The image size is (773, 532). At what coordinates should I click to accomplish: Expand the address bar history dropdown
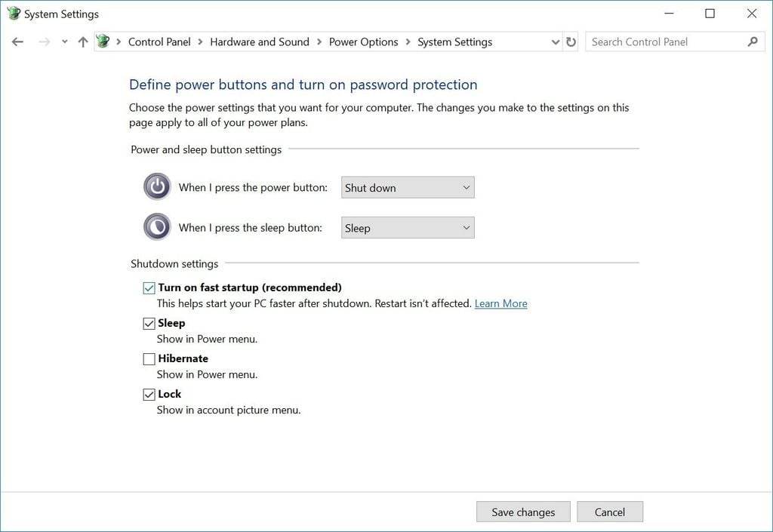[x=556, y=42]
